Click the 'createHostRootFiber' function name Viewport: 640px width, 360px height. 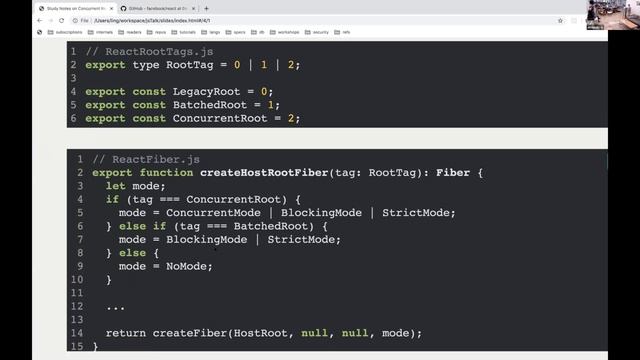pos(264,173)
